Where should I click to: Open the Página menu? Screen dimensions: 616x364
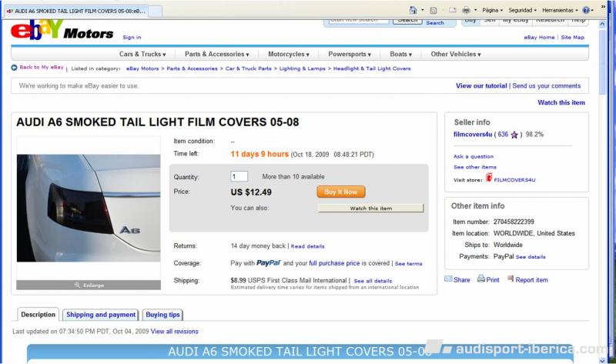coord(492,10)
